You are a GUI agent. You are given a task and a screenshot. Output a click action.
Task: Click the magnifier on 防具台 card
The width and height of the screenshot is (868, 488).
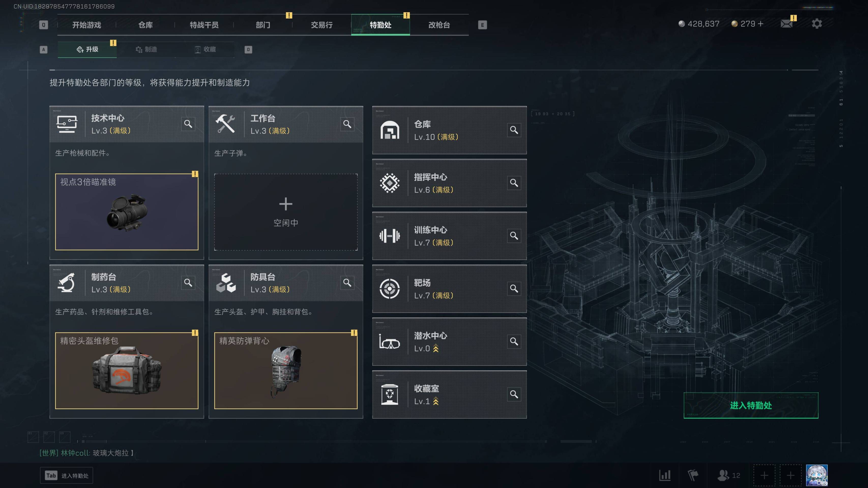coord(347,283)
